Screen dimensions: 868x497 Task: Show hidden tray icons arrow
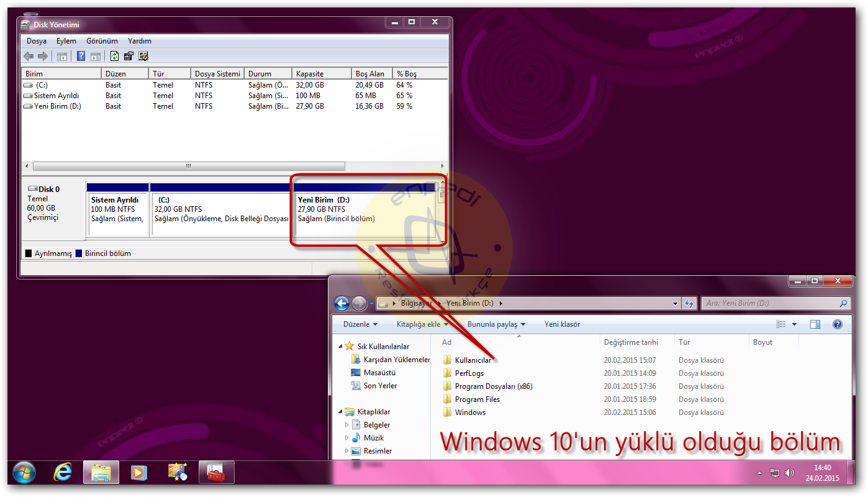pyautogui.click(x=759, y=473)
